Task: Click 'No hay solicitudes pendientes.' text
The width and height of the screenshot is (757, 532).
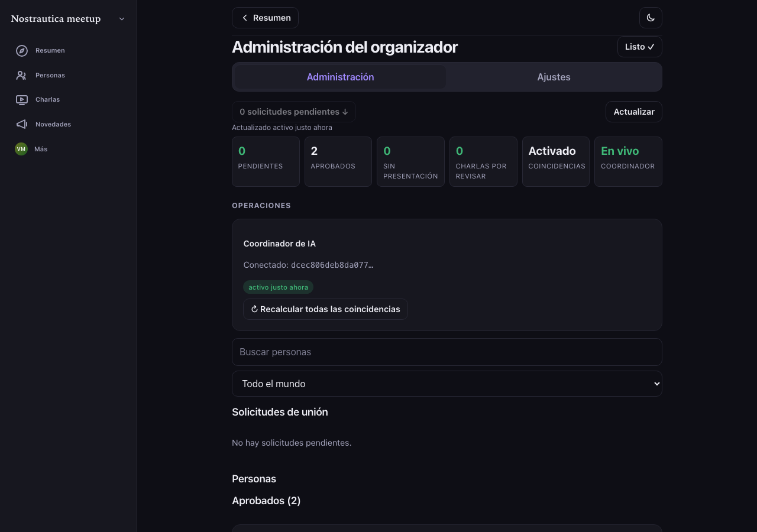Action: [292, 443]
